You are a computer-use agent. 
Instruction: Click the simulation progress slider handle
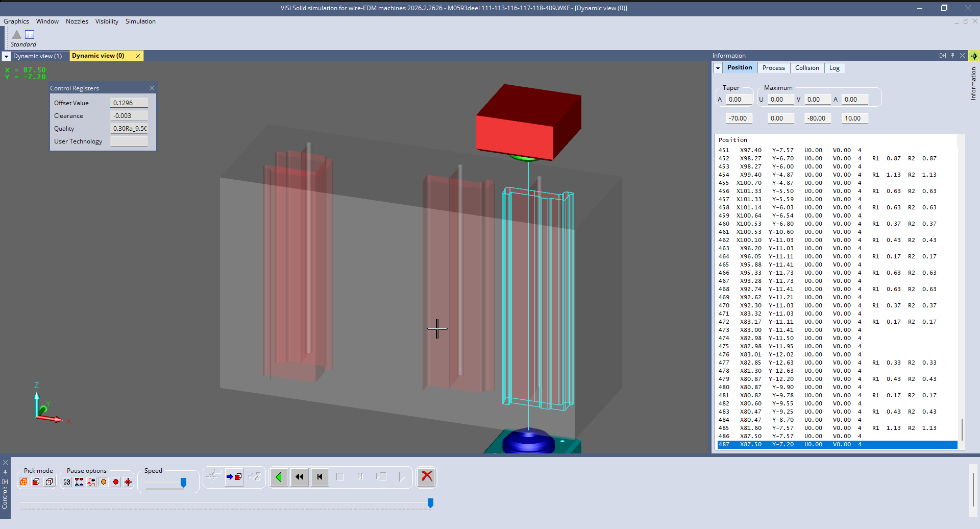coord(430,503)
